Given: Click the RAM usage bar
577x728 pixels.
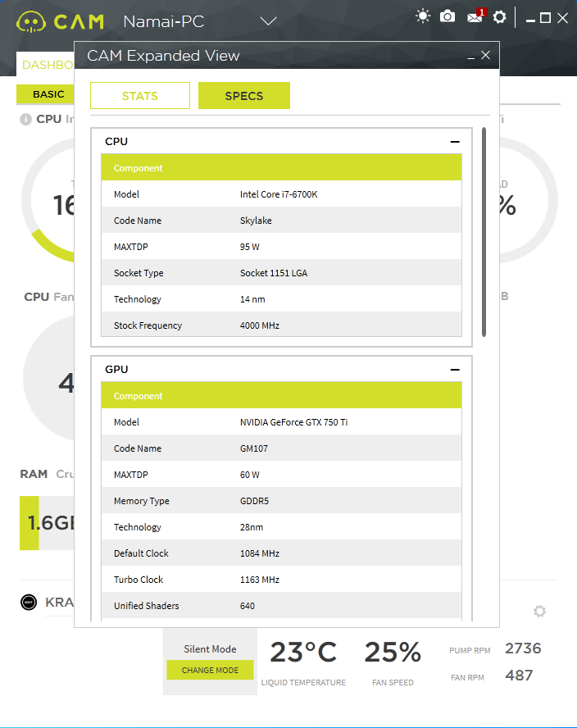Looking at the screenshot, I should 47,523.
